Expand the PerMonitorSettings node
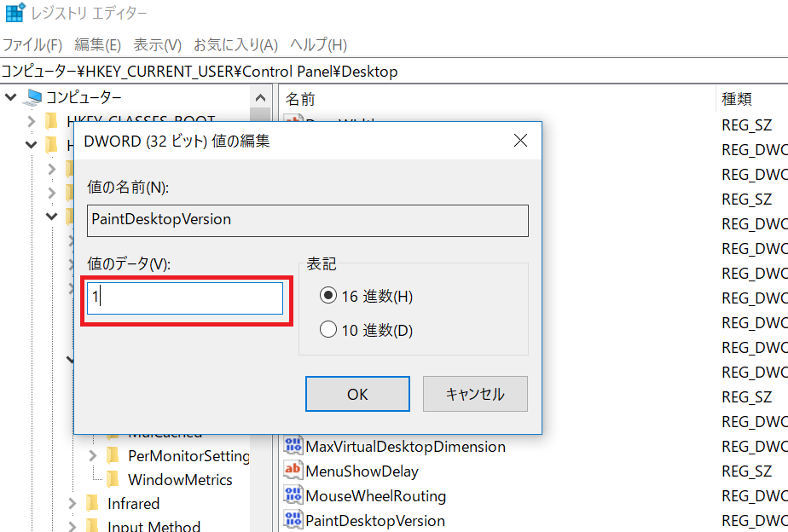Screen dimensions: 788x532 point(92,455)
